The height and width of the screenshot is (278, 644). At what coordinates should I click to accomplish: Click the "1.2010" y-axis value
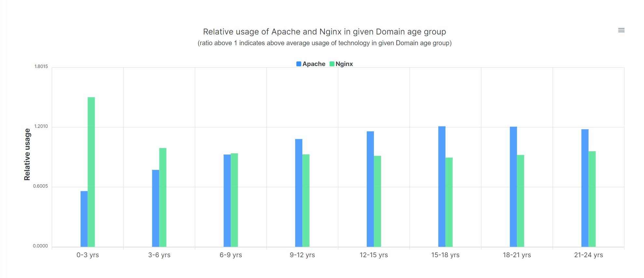tap(41, 126)
